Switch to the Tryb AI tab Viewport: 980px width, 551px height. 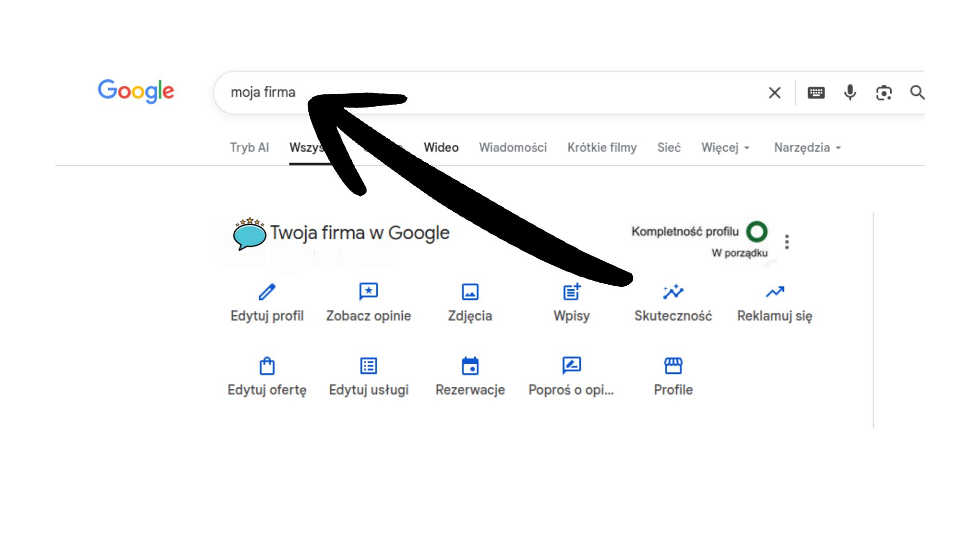coord(249,147)
